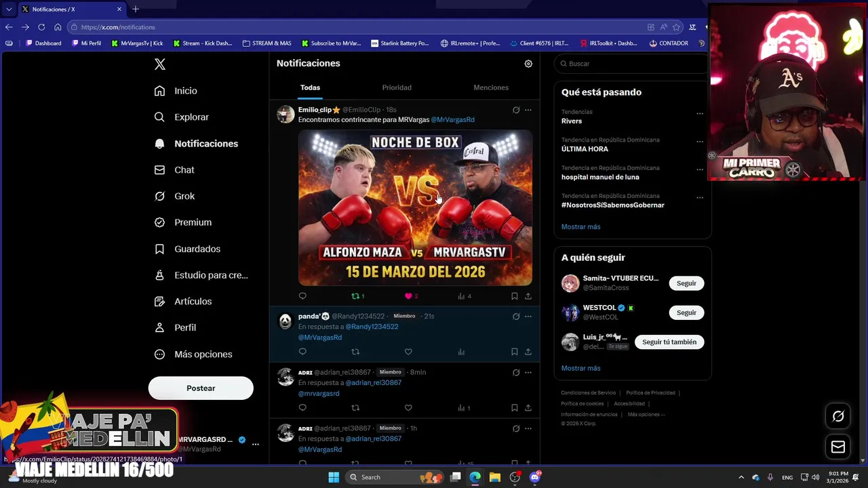
Task: Share panda's reply
Action: click(x=528, y=352)
